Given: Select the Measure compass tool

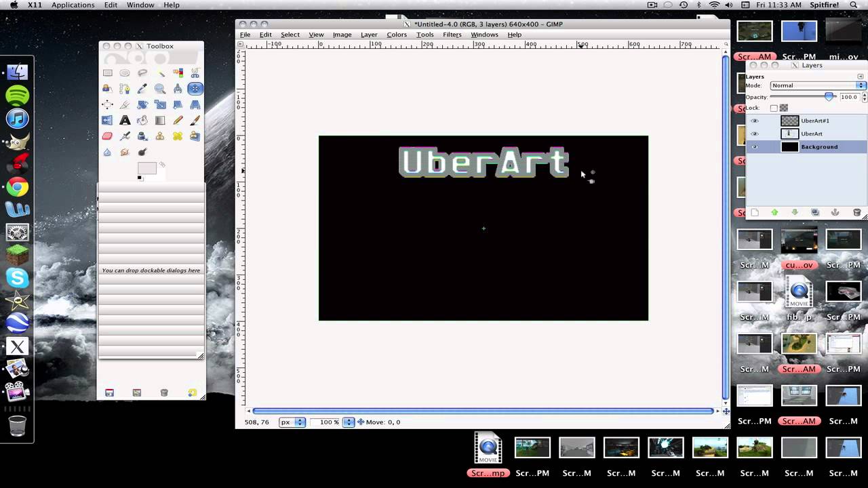Looking at the screenshot, I should 178,89.
